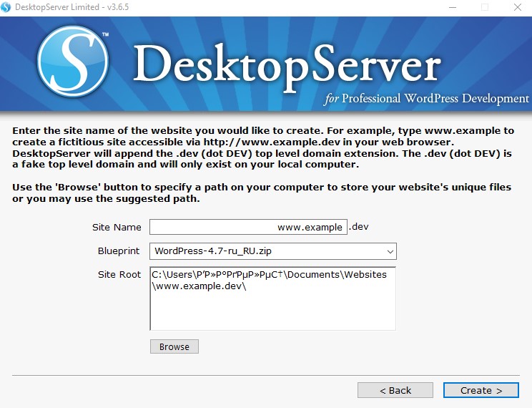Click the Site Name input field
This screenshot has height=408, width=532.
(248, 227)
